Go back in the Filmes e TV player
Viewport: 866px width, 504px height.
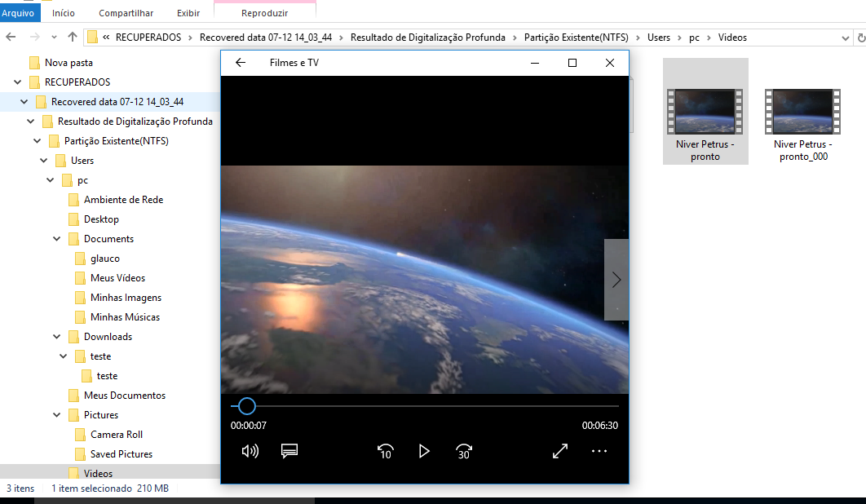241,63
